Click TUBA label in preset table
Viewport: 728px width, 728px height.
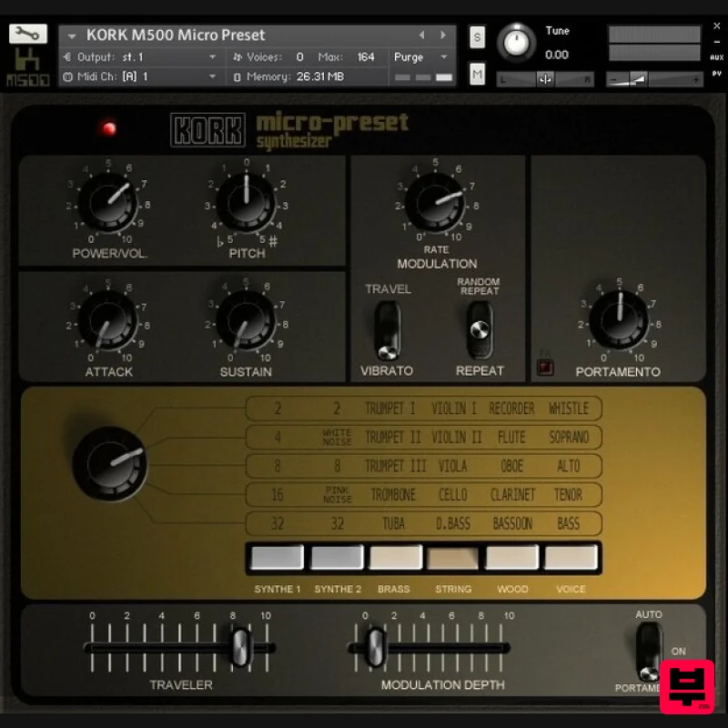(x=393, y=524)
